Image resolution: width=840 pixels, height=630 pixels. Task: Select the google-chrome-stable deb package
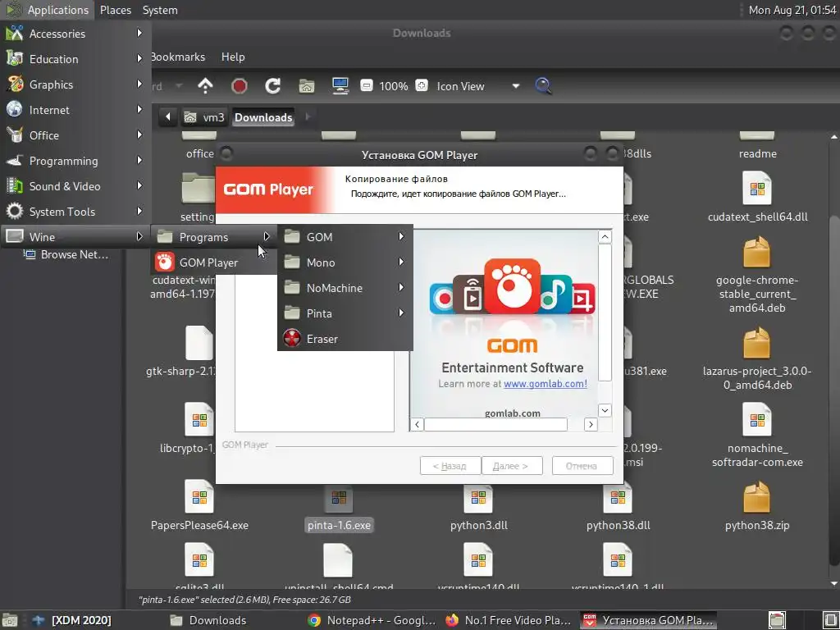point(757,276)
